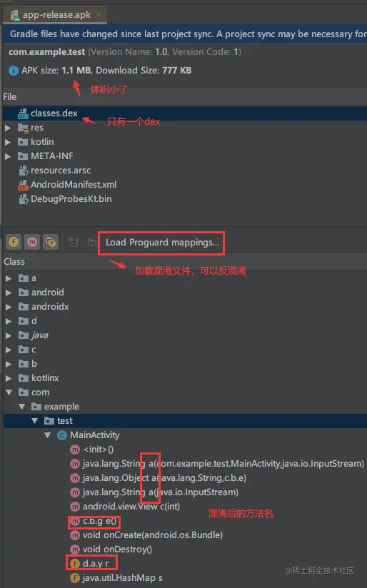Select the resources.arsc file icon
This screenshot has width=367, height=588.
point(24,171)
